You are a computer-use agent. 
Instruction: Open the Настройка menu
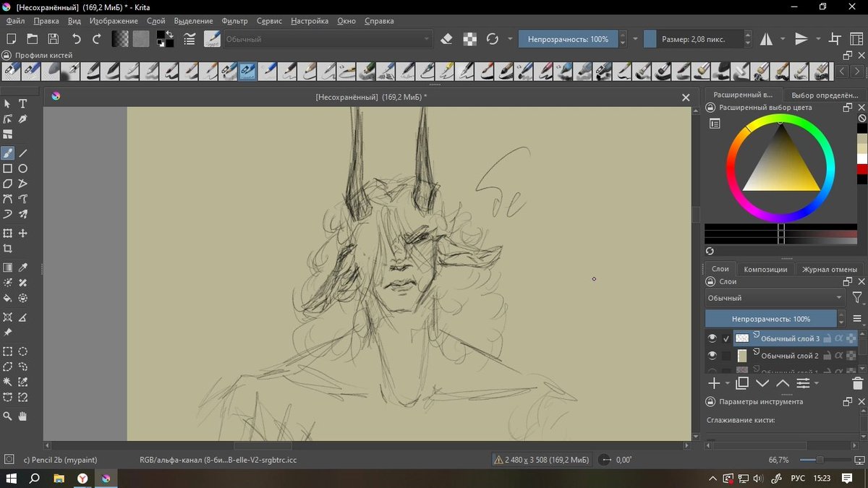310,21
